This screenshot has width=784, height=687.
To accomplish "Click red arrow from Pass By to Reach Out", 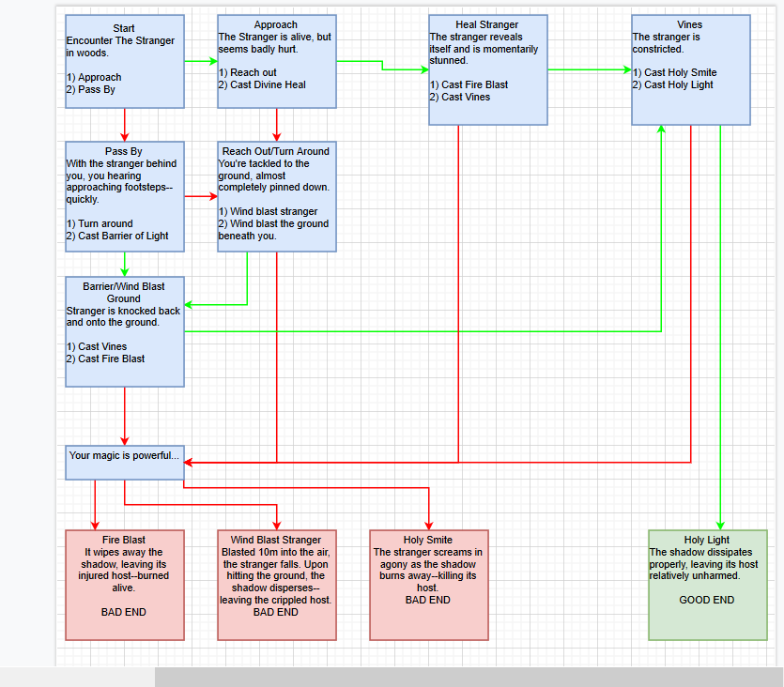I will (201, 196).
